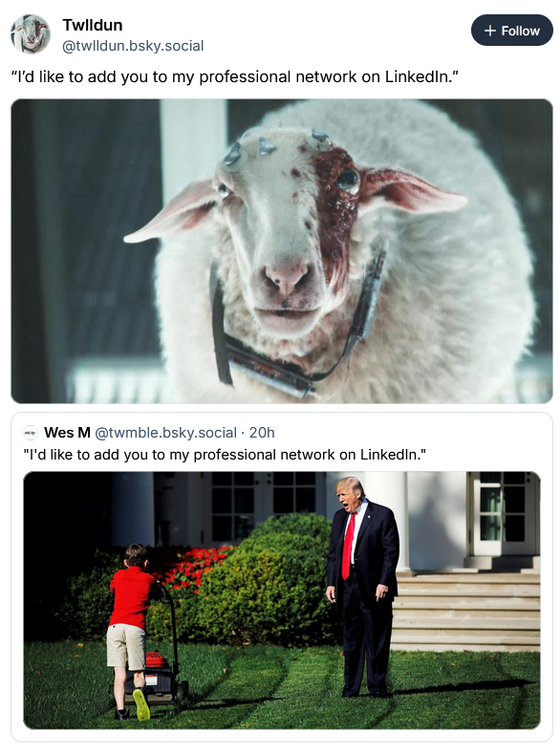Screen dimensions: 560x749
Task: Visit the @twmble.bsky.social handle link
Action: click(166, 432)
